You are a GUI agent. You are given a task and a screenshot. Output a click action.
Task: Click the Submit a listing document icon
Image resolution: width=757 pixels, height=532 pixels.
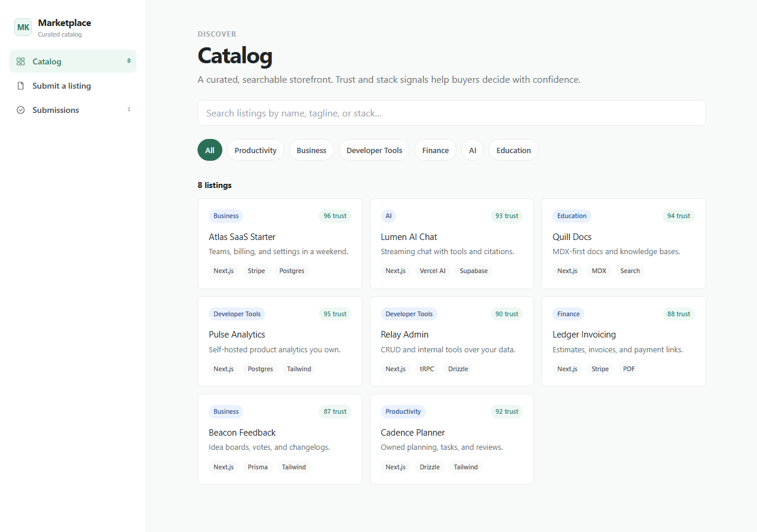(21, 86)
